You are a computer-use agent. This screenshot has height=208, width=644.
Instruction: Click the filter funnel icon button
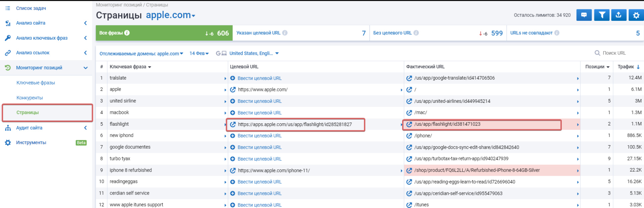point(602,15)
